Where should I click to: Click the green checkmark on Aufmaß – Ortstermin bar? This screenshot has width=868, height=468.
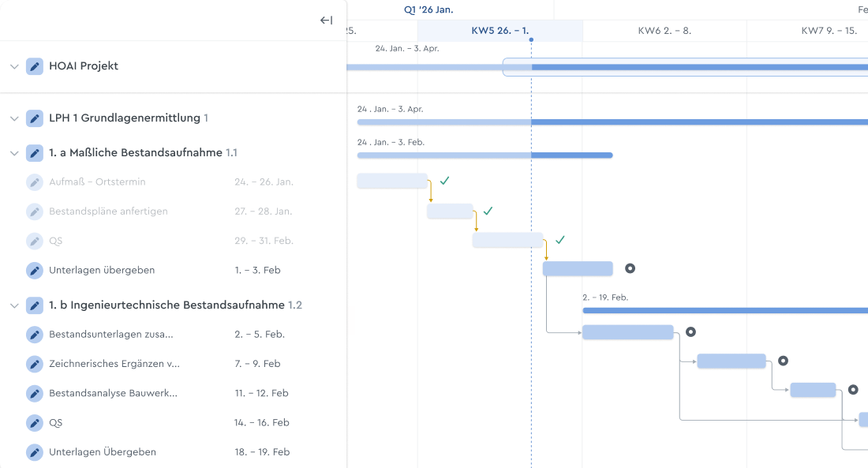coord(445,181)
